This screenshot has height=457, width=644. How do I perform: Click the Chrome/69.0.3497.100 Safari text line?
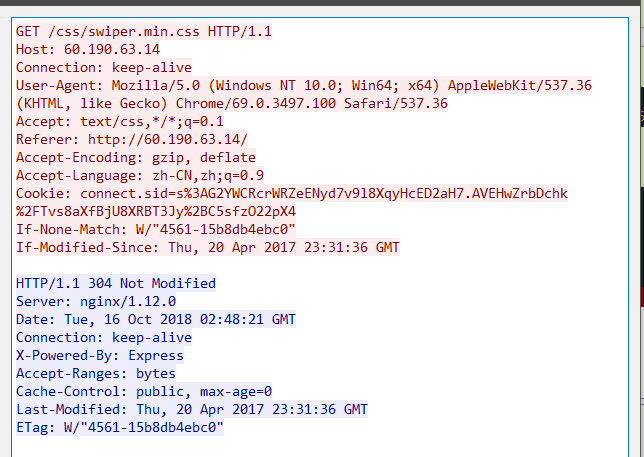coord(232,103)
